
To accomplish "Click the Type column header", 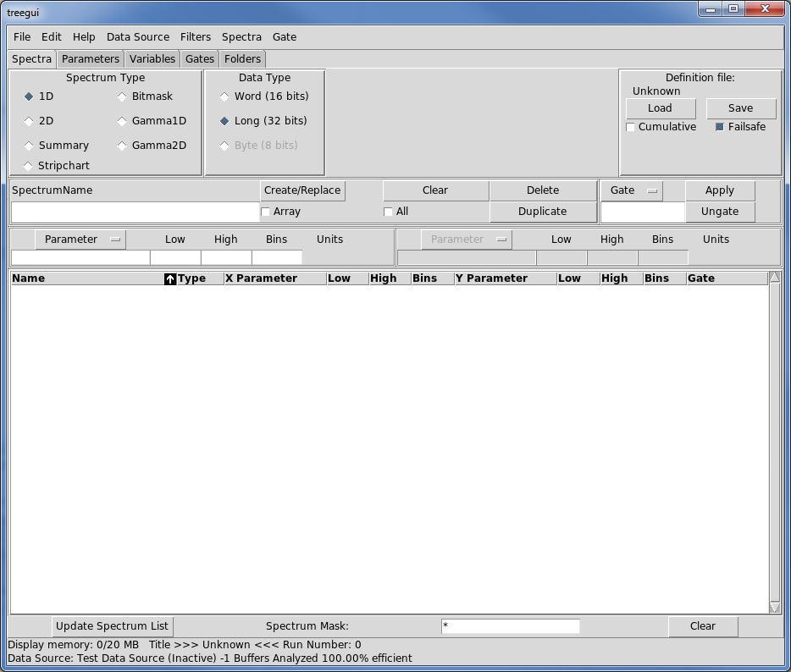I will 200,278.
